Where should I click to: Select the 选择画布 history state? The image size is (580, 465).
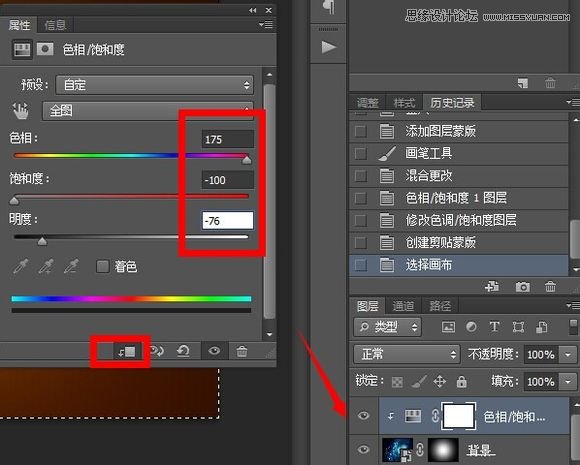point(459,265)
